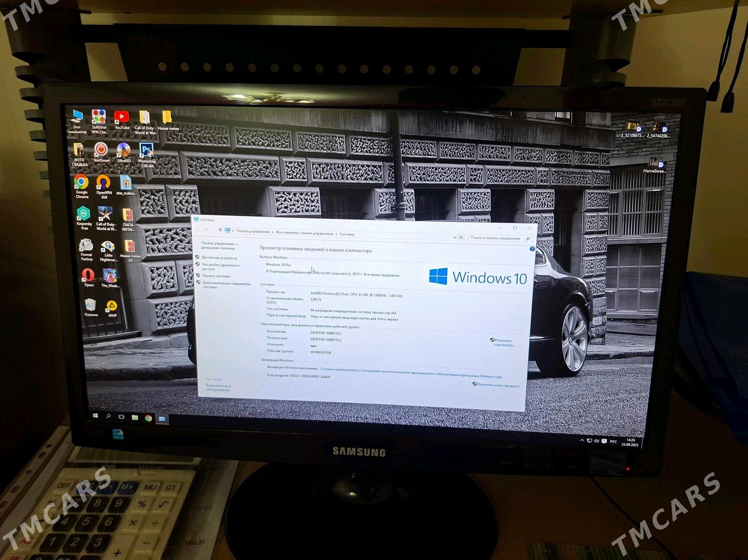
Task: Click 'Все элементы панели управления' breadcrumb
Action: click(x=304, y=233)
